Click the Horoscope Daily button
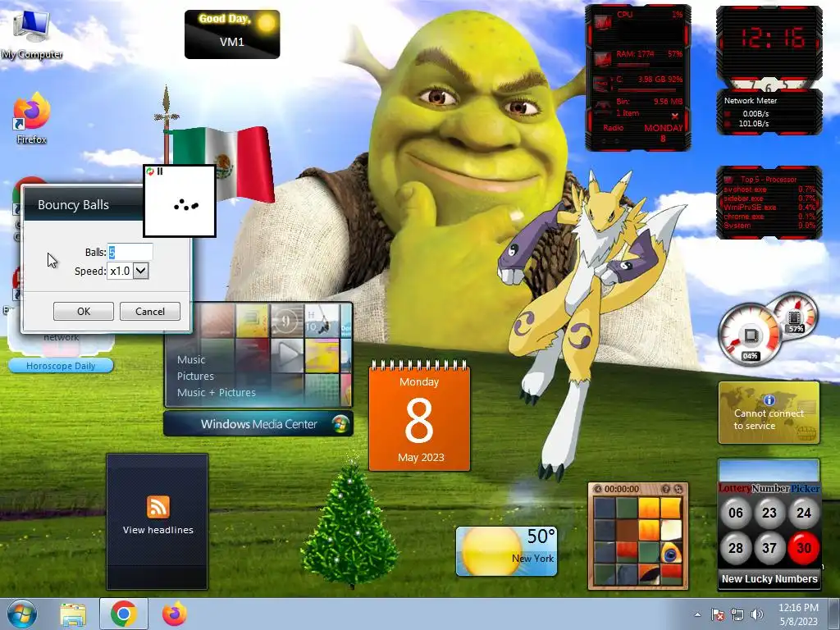840x630 pixels. tap(61, 366)
